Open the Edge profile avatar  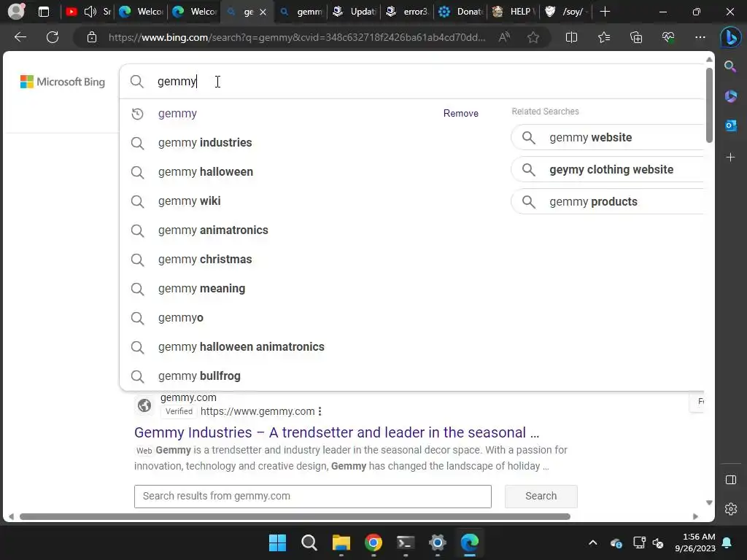tap(16, 12)
